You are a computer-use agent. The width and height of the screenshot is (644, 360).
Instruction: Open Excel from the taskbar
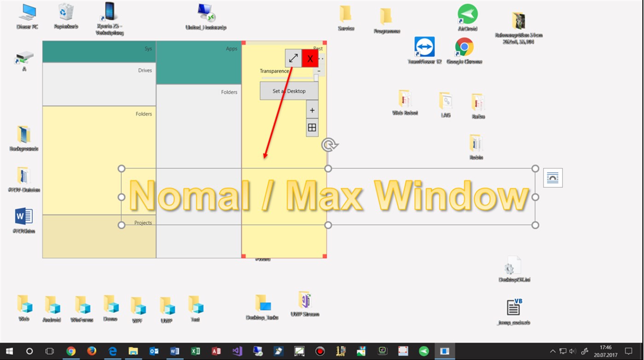(x=195, y=351)
